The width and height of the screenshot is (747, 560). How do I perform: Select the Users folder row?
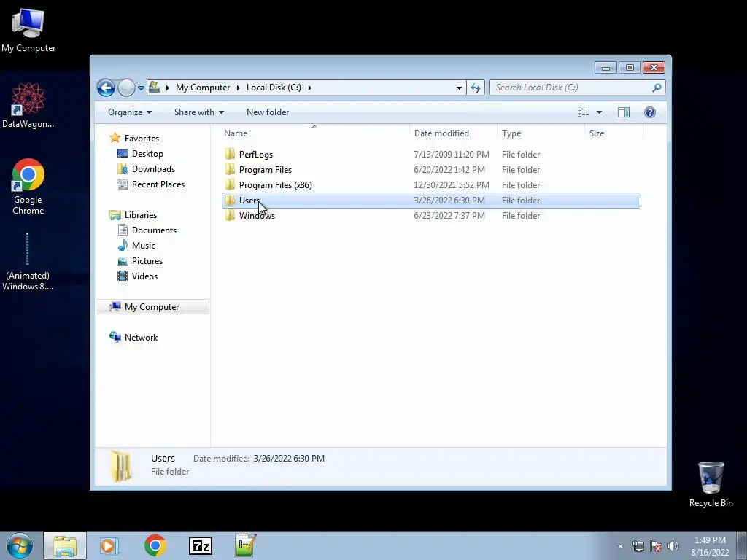(430, 201)
